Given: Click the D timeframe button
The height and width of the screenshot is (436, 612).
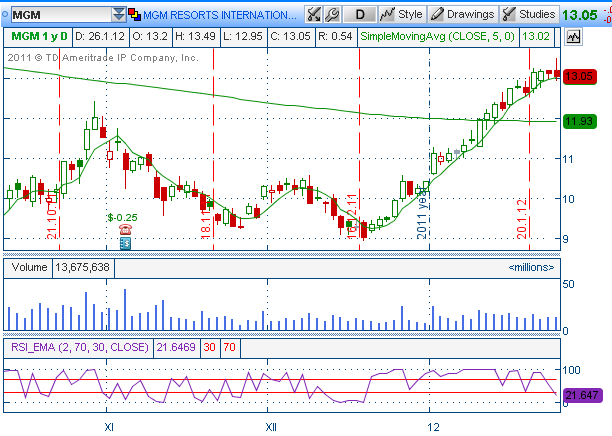Looking at the screenshot, I should point(360,14).
